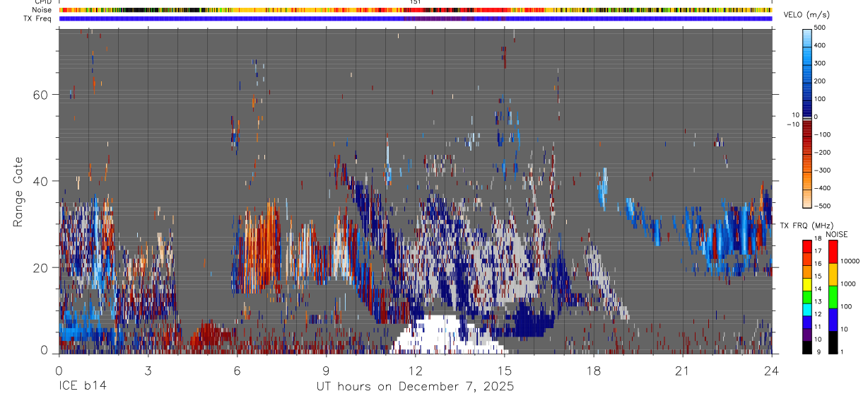The image size is (868, 401).
Task: Click the black 9–10 MHz TX FRQ swatch
Action: click(x=807, y=347)
